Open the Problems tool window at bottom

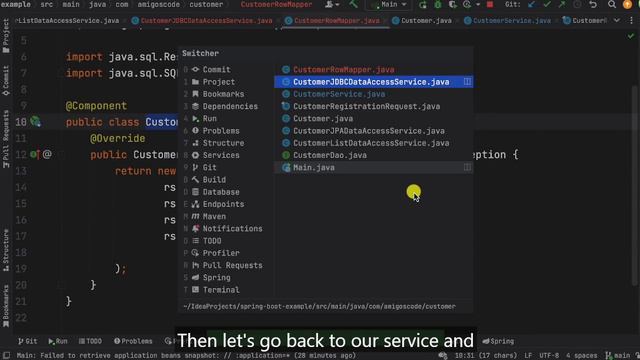[133, 341]
